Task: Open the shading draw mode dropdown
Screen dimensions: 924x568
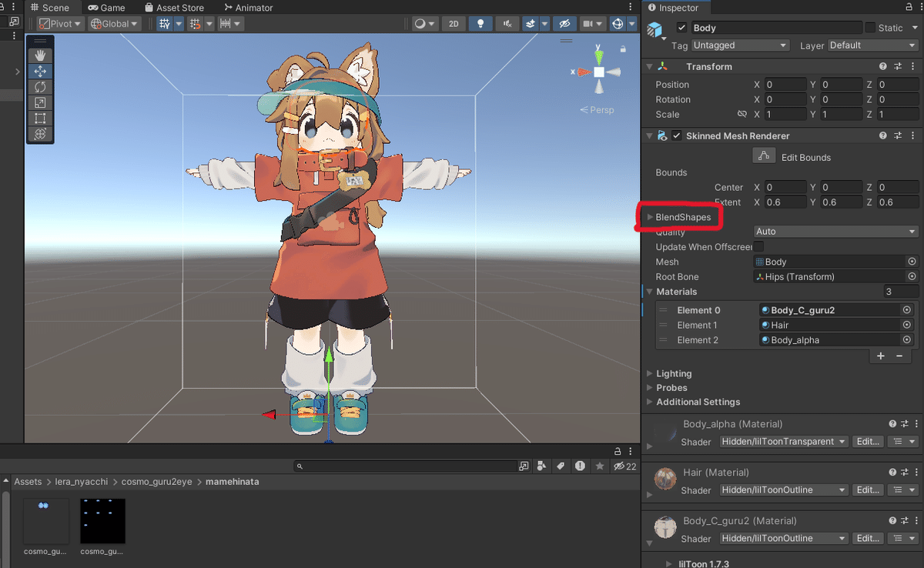Action: [425, 24]
